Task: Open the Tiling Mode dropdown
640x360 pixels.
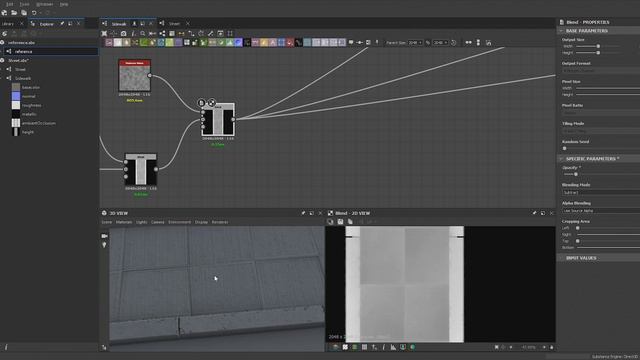Action: [601, 131]
